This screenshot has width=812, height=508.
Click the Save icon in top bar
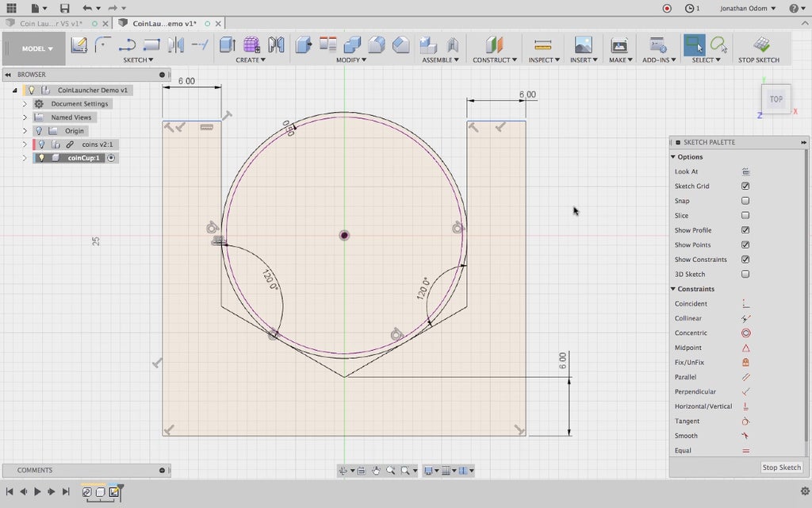tap(64, 8)
